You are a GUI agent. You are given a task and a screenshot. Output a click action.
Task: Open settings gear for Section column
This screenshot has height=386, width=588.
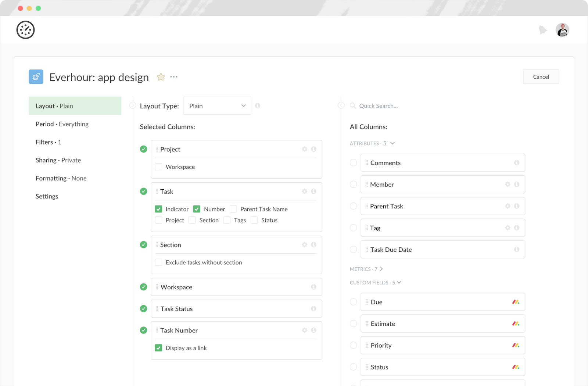[305, 244]
